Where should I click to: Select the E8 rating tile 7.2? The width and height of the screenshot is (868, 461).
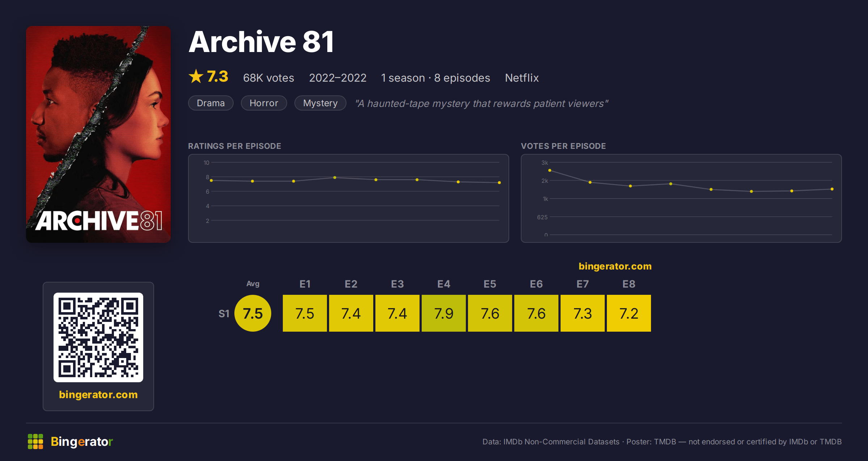(x=629, y=313)
